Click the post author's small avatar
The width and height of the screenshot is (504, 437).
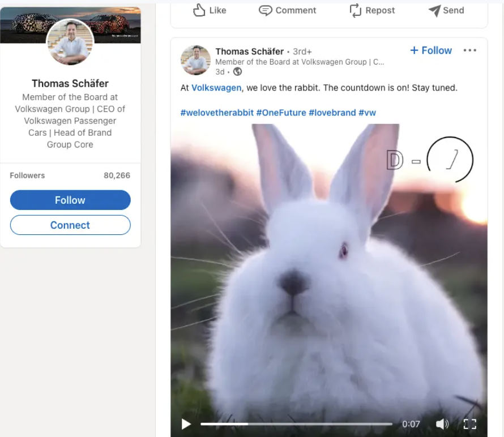[195, 61]
